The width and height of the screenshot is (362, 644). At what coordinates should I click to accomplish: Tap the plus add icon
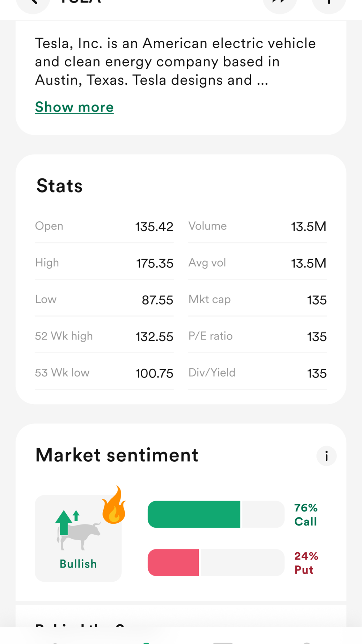point(329,3)
